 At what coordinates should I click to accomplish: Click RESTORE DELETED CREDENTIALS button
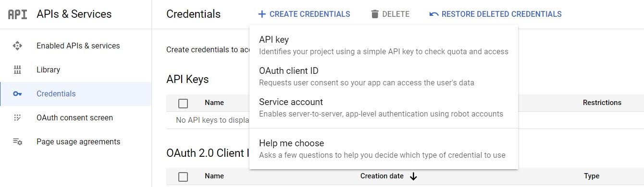pyautogui.click(x=495, y=14)
